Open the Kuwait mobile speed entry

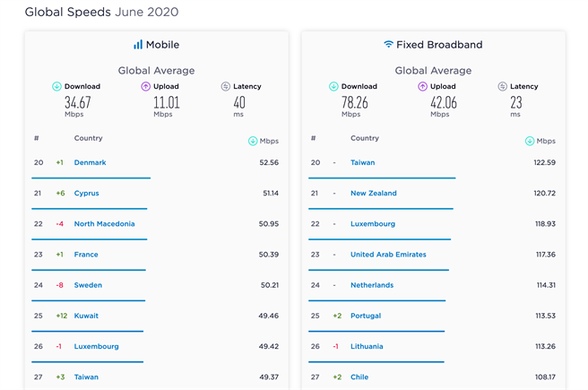(86, 316)
